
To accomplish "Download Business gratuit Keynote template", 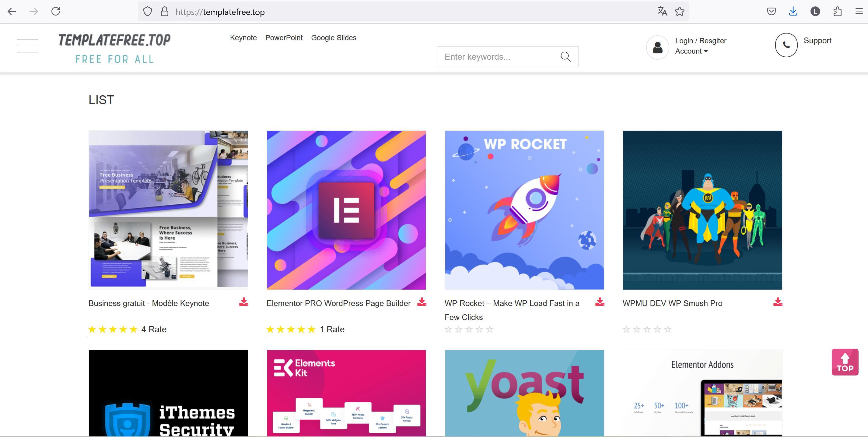I will click(x=243, y=302).
